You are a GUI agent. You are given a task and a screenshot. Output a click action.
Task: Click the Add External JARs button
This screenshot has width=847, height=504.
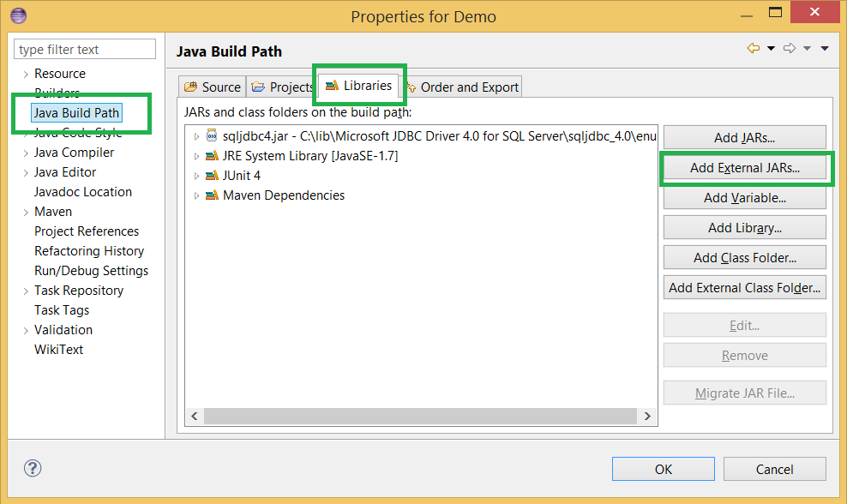click(x=744, y=168)
